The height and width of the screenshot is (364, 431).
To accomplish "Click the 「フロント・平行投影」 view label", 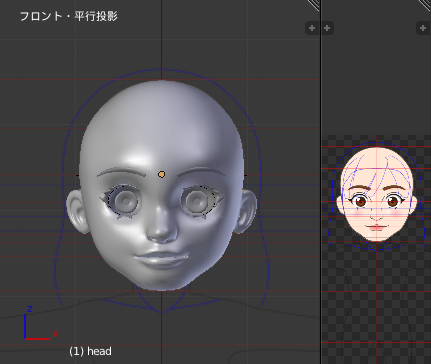I will (x=68, y=16).
